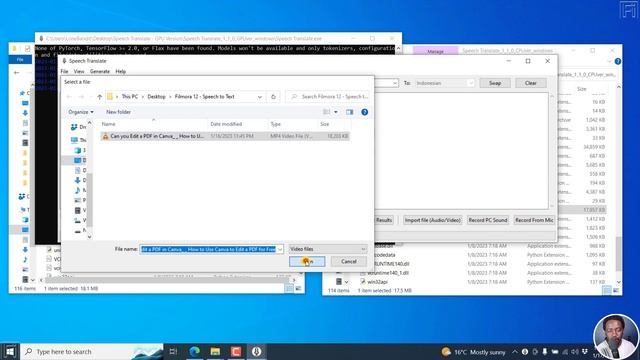
Task: Click Import file (Audio/Video) button
Action: pos(433,220)
